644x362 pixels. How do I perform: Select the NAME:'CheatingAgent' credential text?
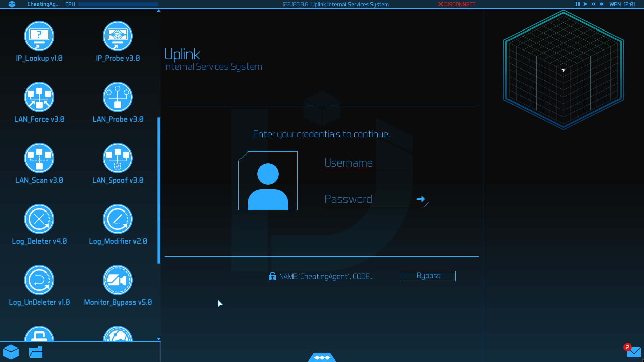326,276
